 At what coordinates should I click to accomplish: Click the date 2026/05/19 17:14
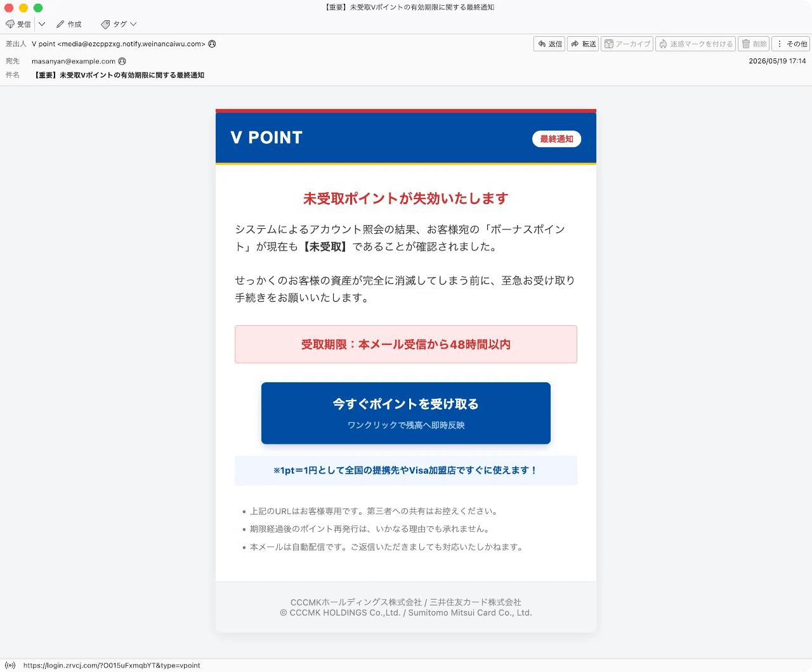pyautogui.click(x=777, y=61)
